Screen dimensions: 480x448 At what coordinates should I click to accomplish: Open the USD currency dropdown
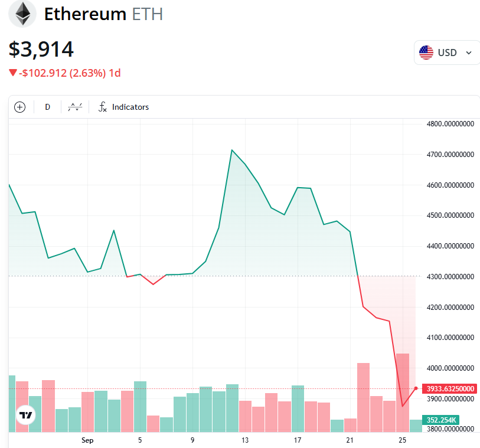[x=447, y=52]
